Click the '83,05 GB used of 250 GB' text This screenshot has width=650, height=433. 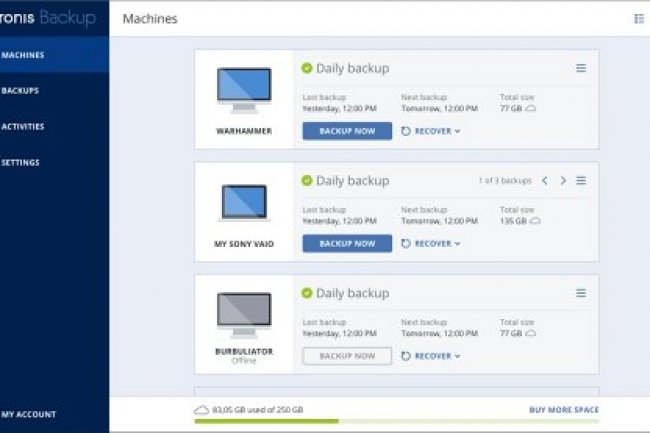(x=257, y=410)
